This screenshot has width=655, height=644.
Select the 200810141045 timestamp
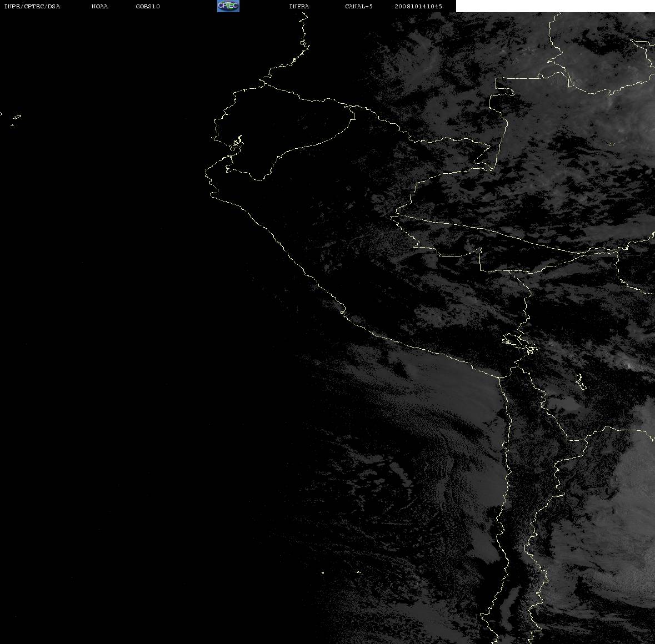coord(418,6)
